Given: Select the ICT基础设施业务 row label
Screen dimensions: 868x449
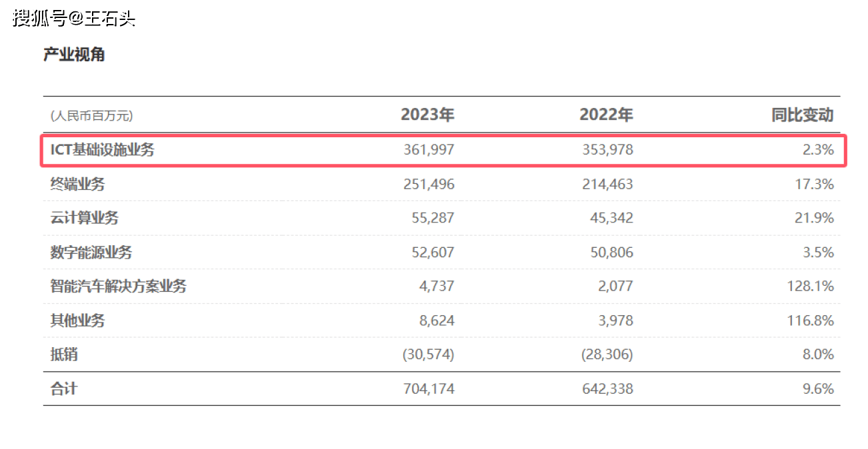Looking at the screenshot, I should 102,150.
